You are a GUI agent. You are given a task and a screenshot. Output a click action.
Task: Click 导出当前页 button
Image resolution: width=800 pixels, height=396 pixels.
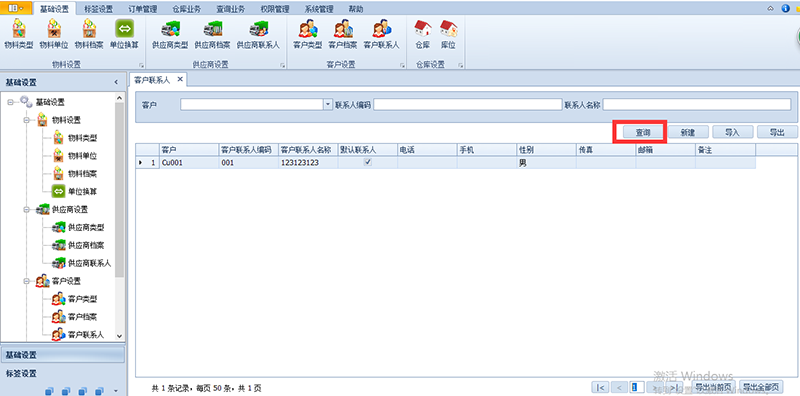point(714,387)
